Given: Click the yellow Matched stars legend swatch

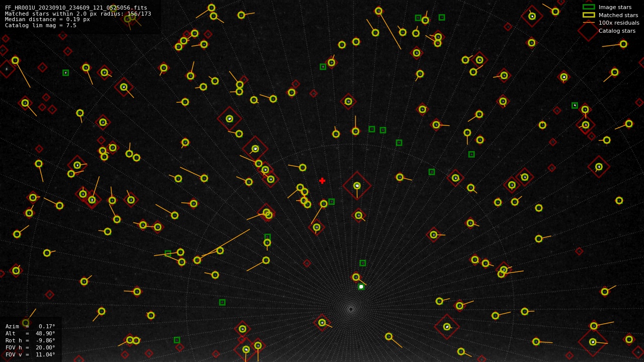Looking at the screenshot, I should pyautogui.click(x=589, y=15).
